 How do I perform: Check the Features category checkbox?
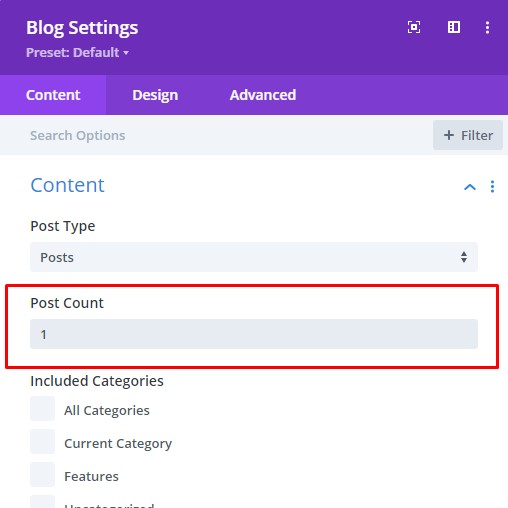tap(42, 475)
